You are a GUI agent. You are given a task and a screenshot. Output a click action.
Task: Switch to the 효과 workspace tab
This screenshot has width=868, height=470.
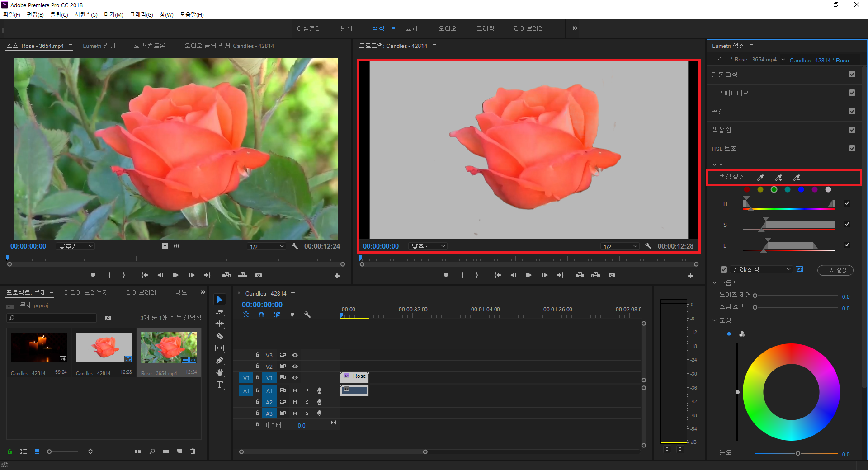[x=411, y=28]
